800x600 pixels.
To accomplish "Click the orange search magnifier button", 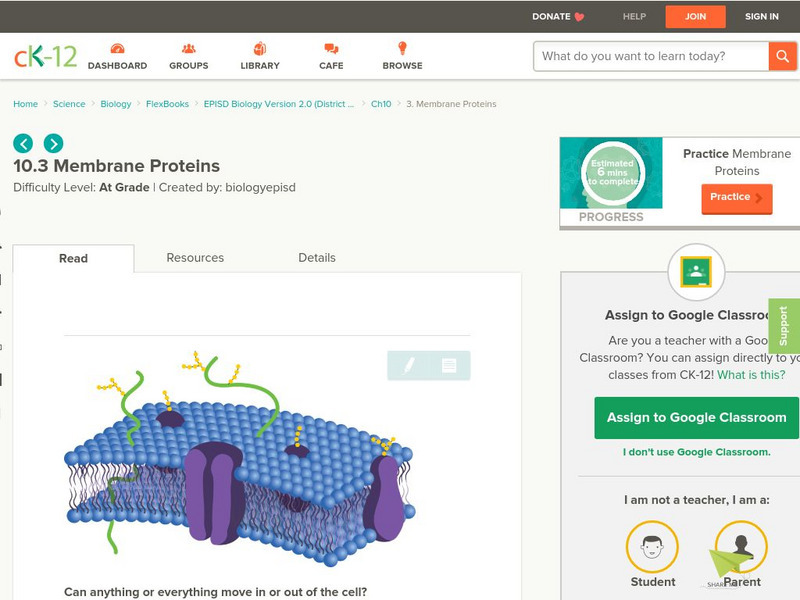I will point(782,56).
